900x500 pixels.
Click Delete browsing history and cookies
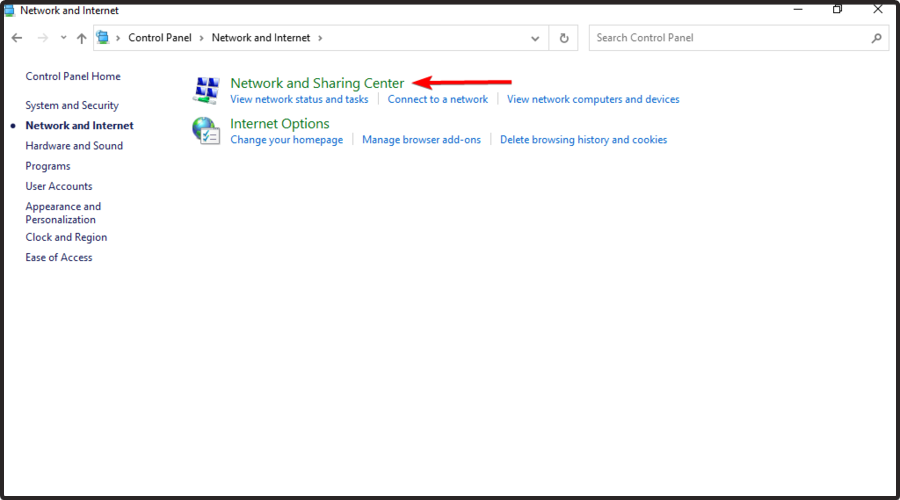pos(583,139)
